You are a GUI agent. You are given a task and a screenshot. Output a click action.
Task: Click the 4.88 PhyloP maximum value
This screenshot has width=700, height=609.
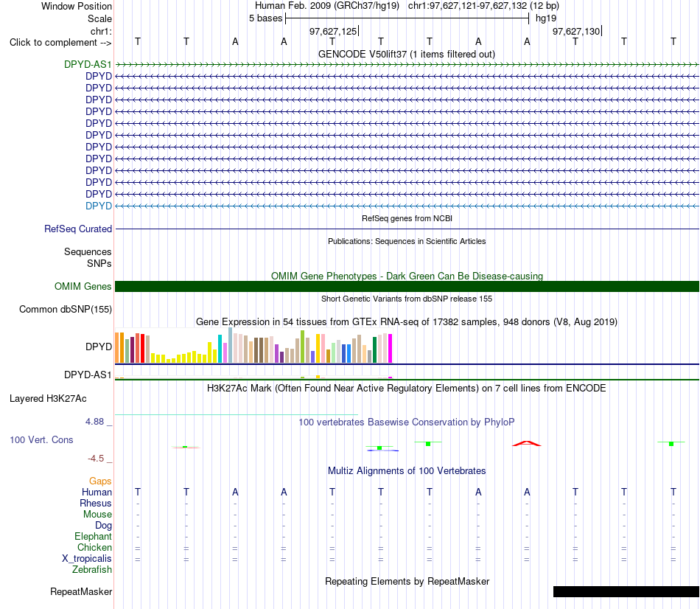[94, 421]
